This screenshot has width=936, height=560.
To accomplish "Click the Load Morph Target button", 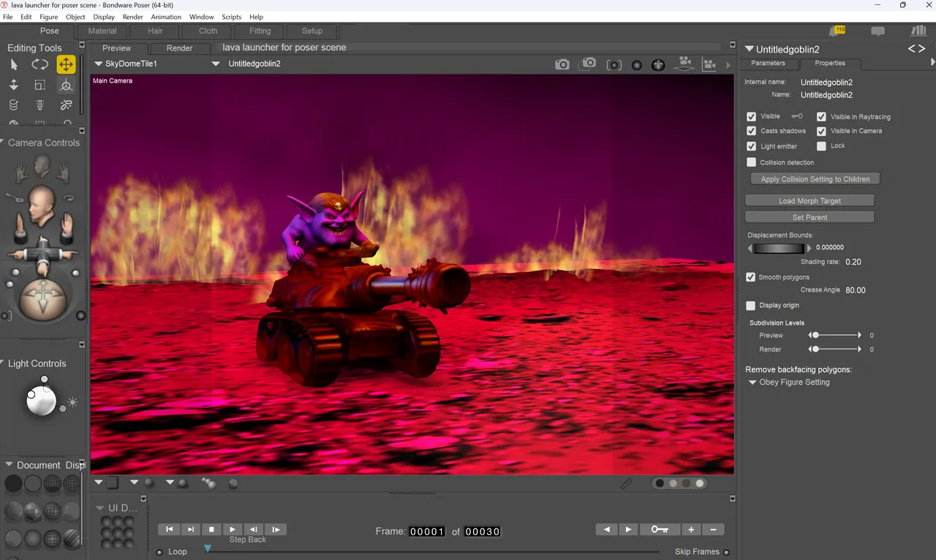I will pos(809,200).
